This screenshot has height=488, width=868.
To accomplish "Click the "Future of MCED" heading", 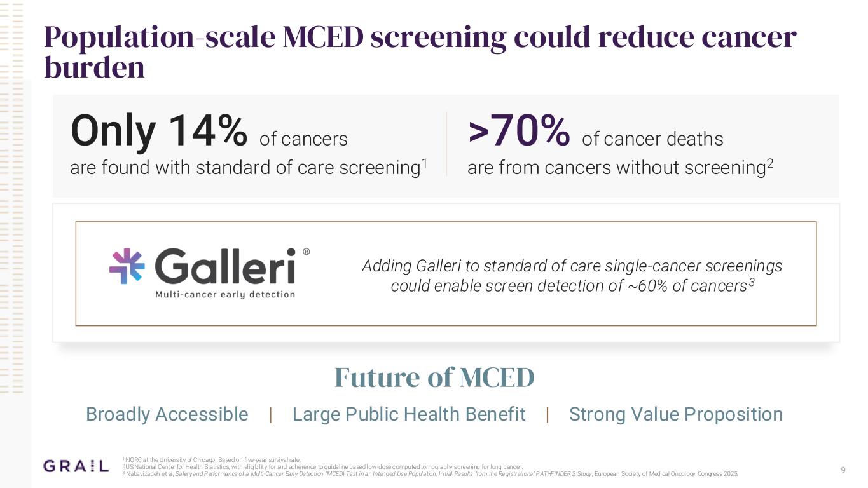I will pos(434,377).
